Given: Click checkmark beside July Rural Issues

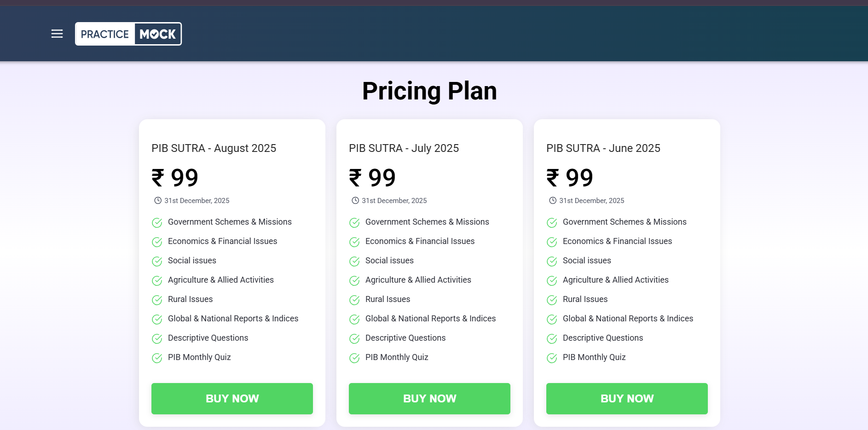Looking at the screenshot, I should 354,300.
